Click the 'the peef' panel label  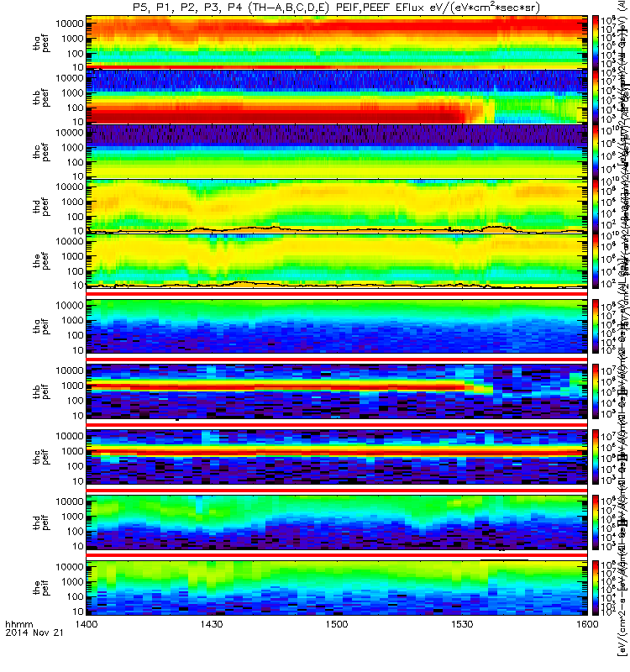(41, 261)
